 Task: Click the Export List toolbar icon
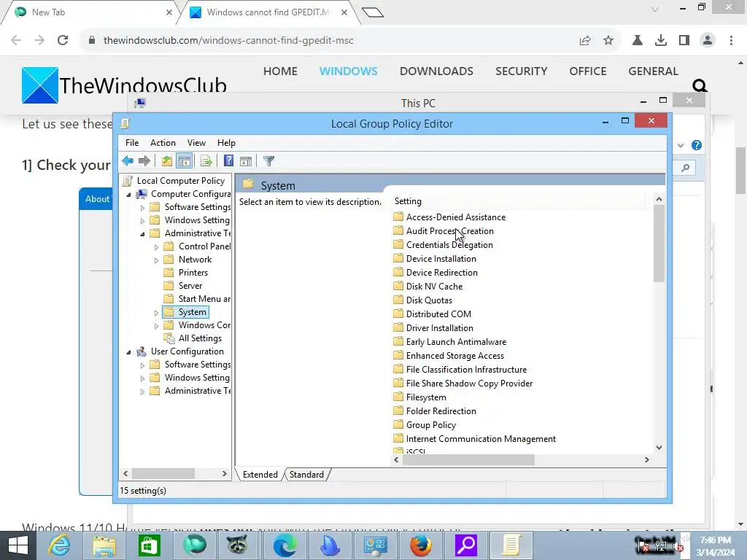206,161
